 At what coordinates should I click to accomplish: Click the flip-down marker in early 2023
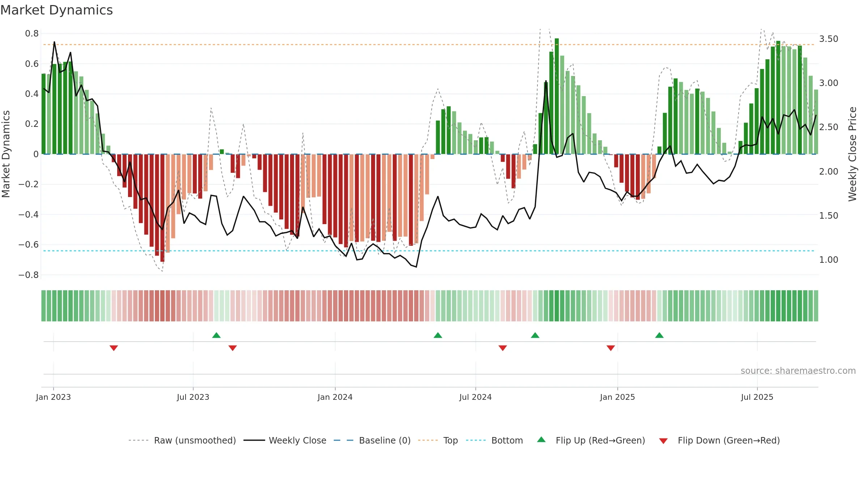click(x=114, y=348)
